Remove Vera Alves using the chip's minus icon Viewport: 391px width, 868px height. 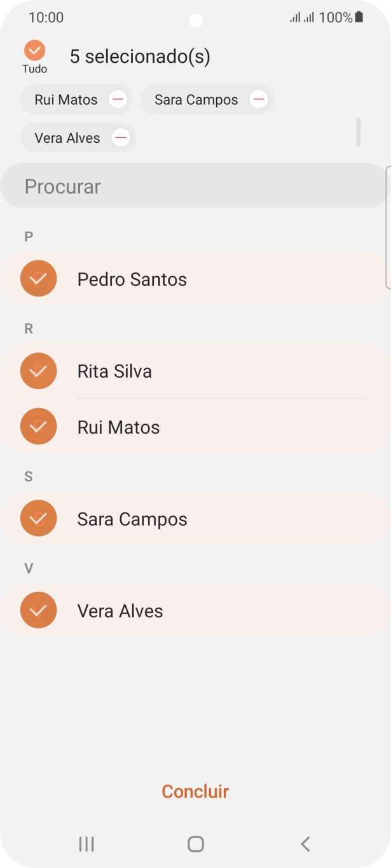[x=120, y=137]
